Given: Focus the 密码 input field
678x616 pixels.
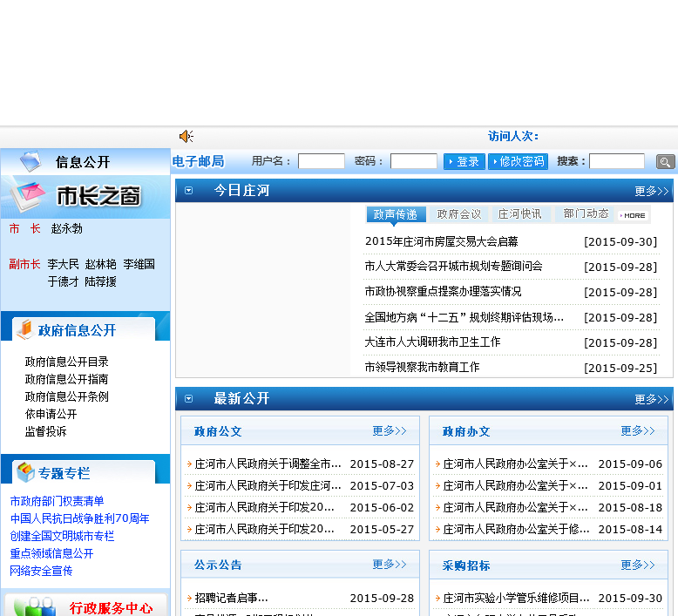Looking at the screenshot, I should click(x=414, y=161).
